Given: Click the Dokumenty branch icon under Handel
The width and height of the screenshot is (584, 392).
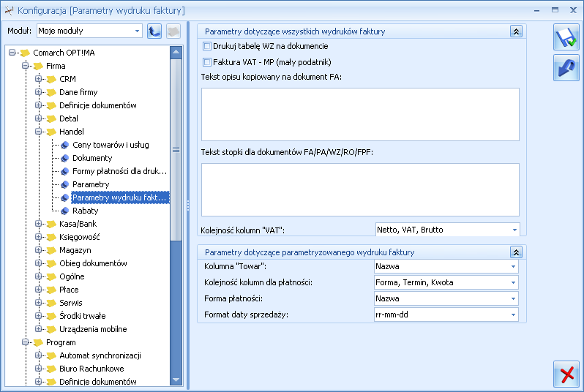Looking at the screenshot, I should point(64,158).
